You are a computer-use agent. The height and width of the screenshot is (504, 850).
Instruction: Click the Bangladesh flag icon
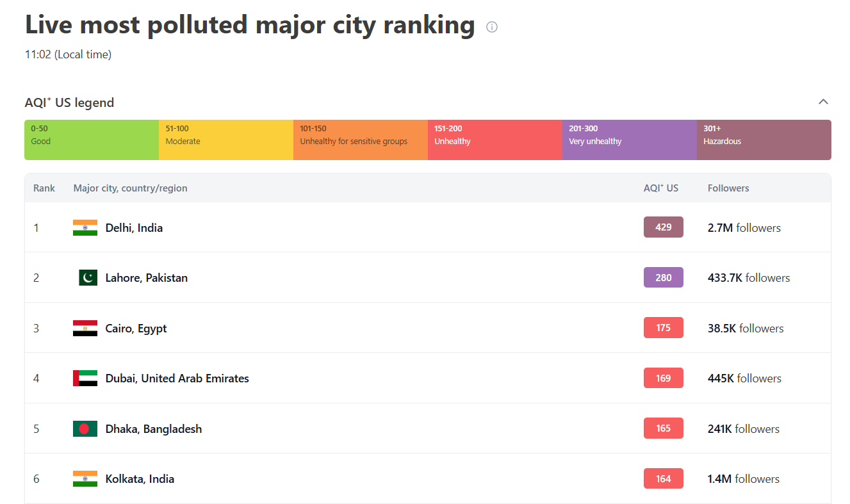tap(85, 429)
